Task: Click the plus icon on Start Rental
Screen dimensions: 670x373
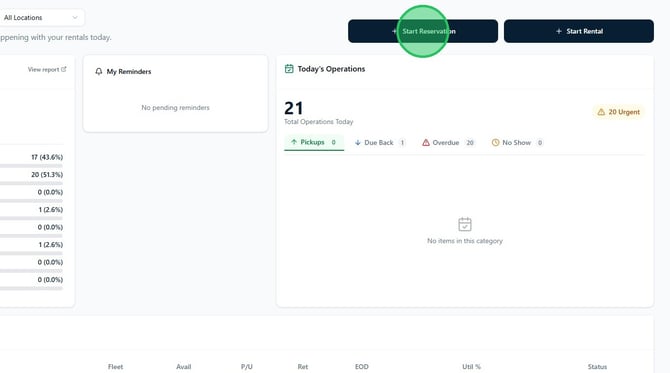Action: coord(558,31)
